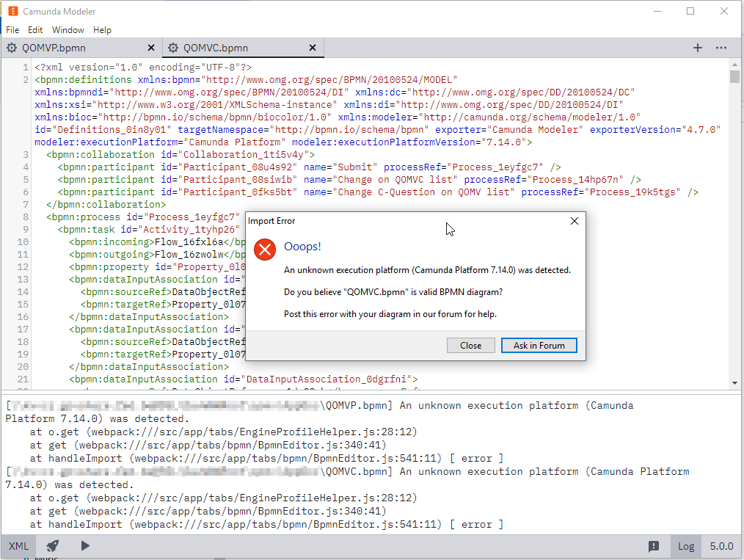
Task: Click the rocket deploy icon
Action: [52, 546]
